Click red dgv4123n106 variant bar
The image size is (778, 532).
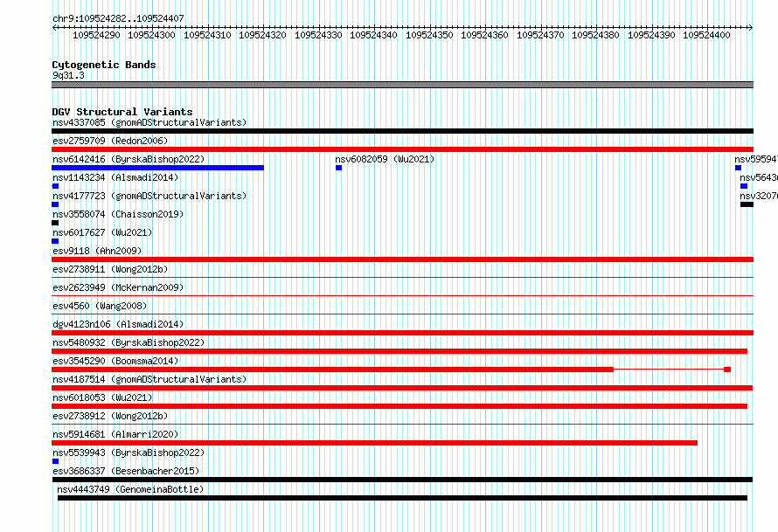pos(402,333)
